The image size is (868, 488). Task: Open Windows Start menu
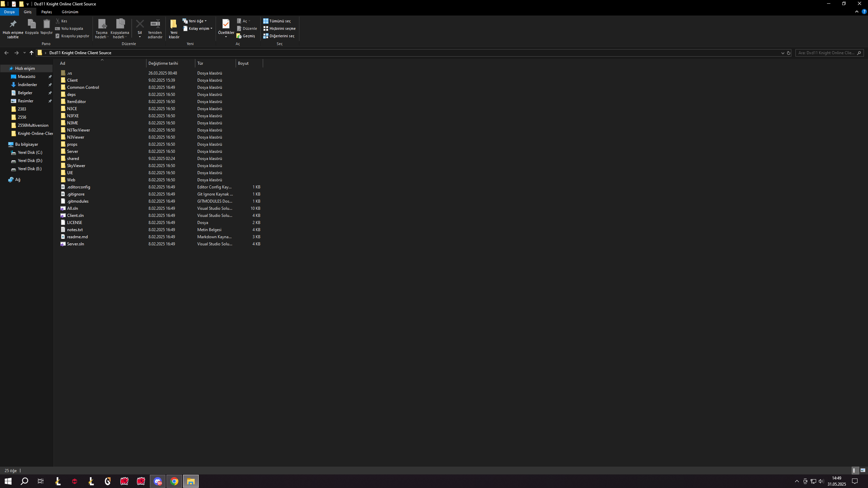(x=8, y=481)
